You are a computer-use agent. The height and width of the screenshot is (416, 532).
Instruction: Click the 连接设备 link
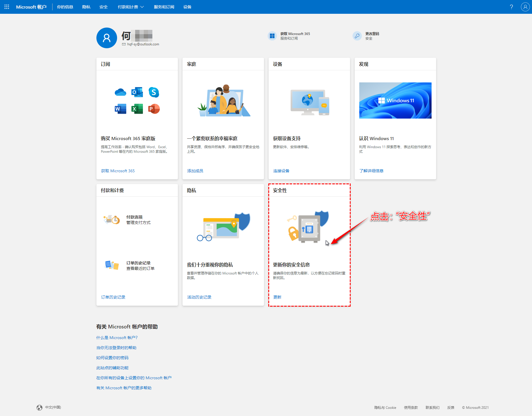click(x=281, y=171)
